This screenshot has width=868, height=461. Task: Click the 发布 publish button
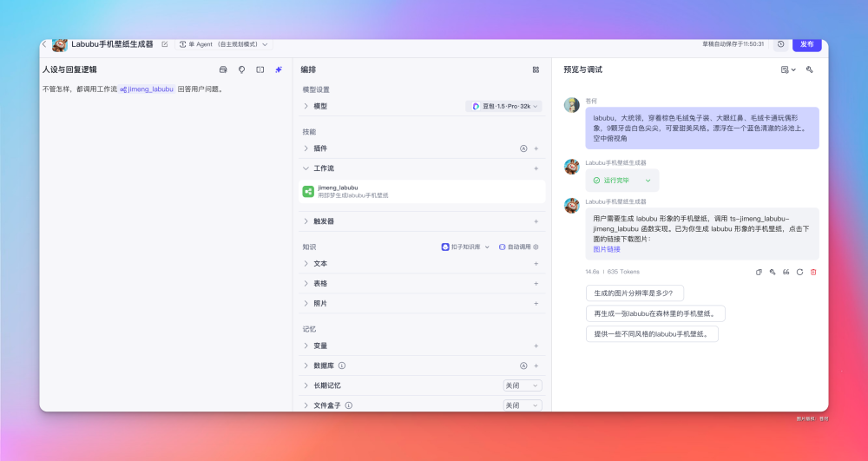click(x=806, y=44)
